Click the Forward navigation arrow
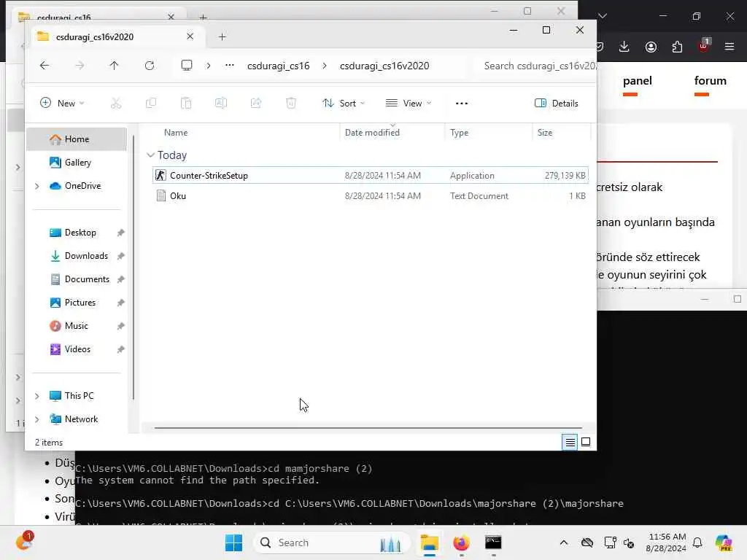This screenshot has width=747, height=560. [x=80, y=66]
